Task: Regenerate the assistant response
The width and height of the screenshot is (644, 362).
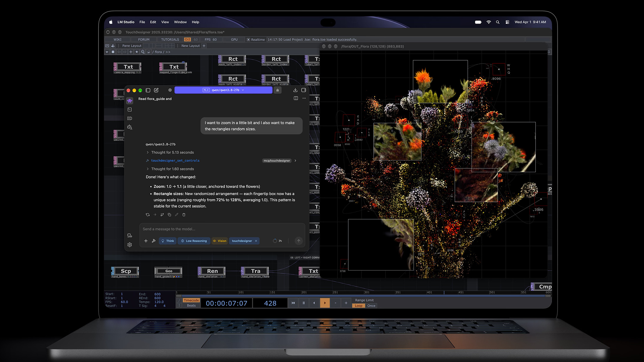Action: click(x=148, y=215)
